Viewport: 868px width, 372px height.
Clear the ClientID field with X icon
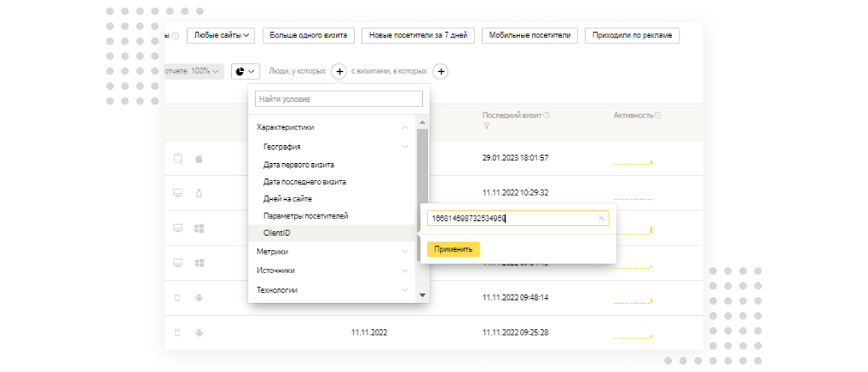coord(601,219)
